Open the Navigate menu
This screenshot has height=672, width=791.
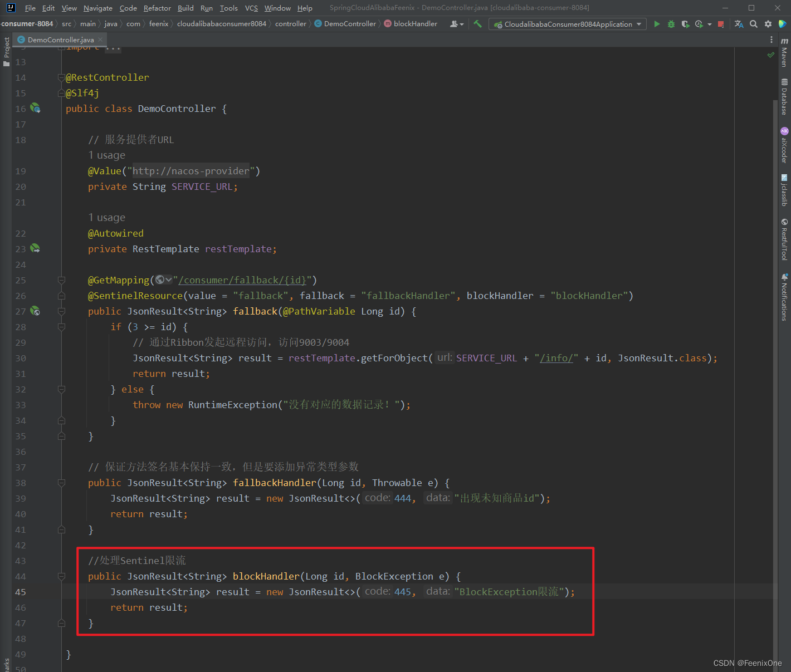[x=98, y=8]
